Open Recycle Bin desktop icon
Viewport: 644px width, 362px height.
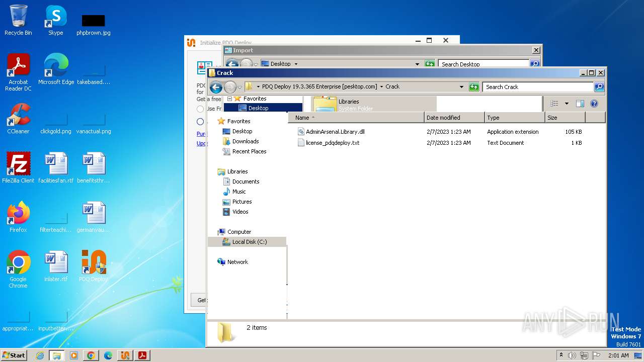pos(18,20)
